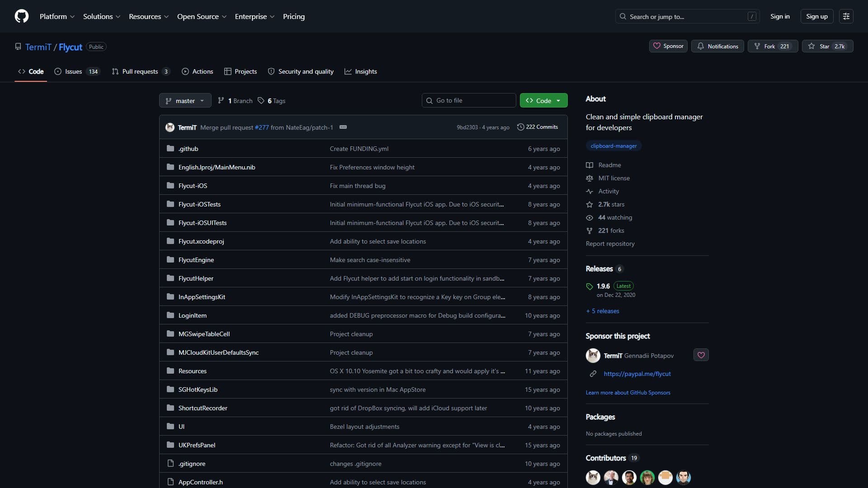The height and width of the screenshot is (488, 868).
Task: Click the eye icon beside 44 watching
Action: (590, 217)
